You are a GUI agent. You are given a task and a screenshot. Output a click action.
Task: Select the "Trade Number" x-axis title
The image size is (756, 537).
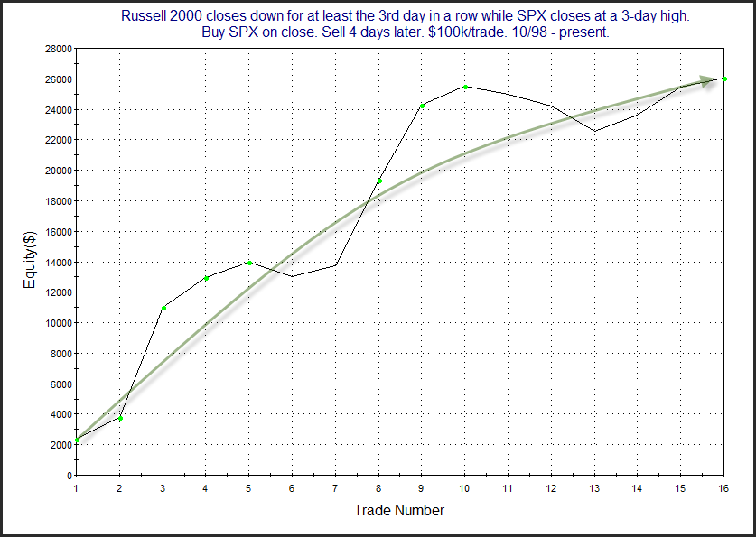(x=399, y=510)
